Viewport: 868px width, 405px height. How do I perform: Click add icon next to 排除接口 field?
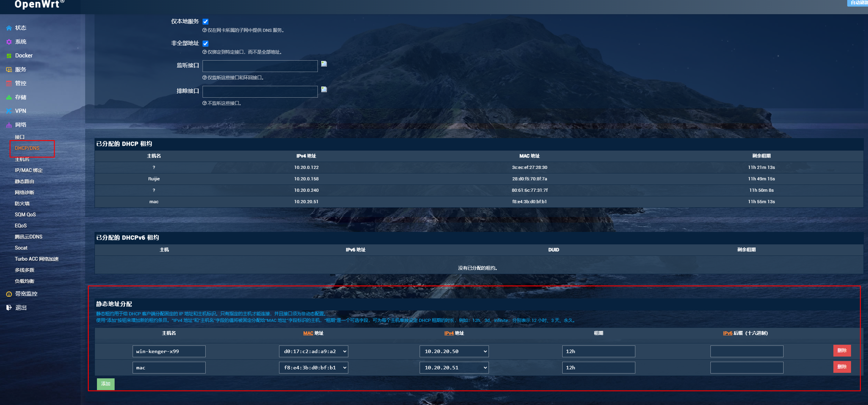pyautogui.click(x=324, y=89)
